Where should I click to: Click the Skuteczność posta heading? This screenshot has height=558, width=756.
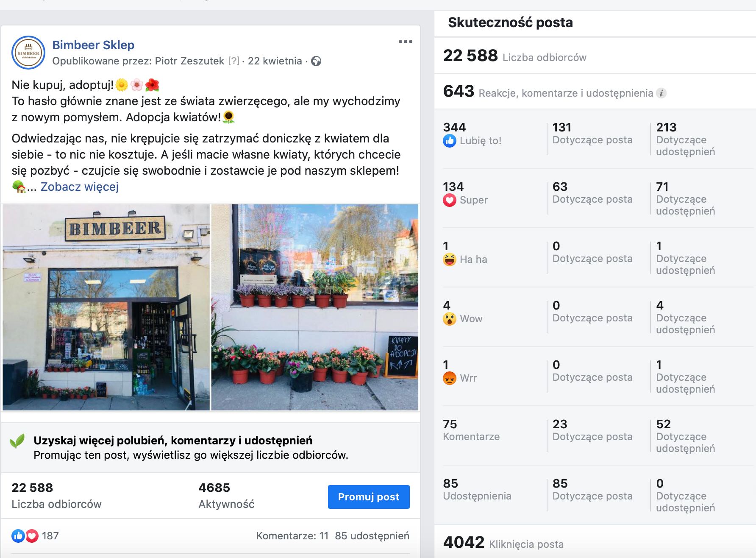(510, 22)
